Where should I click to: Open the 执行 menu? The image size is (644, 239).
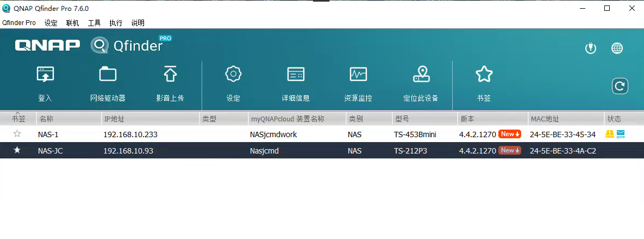point(116,23)
